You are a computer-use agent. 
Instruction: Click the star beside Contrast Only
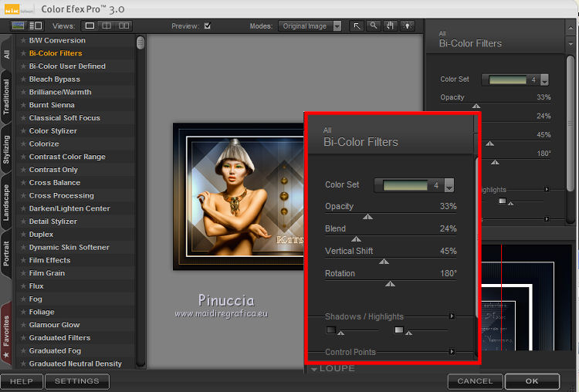pyautogui.click(x=23, y=170)
